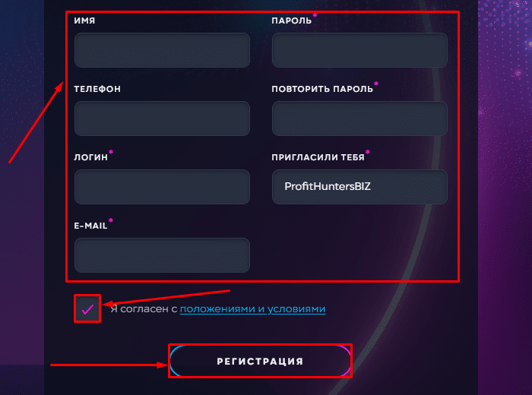
Task: Click the ПОВТОРИТЬ ПАРОЛЬ label text
Action: click(x=322, y=89)
